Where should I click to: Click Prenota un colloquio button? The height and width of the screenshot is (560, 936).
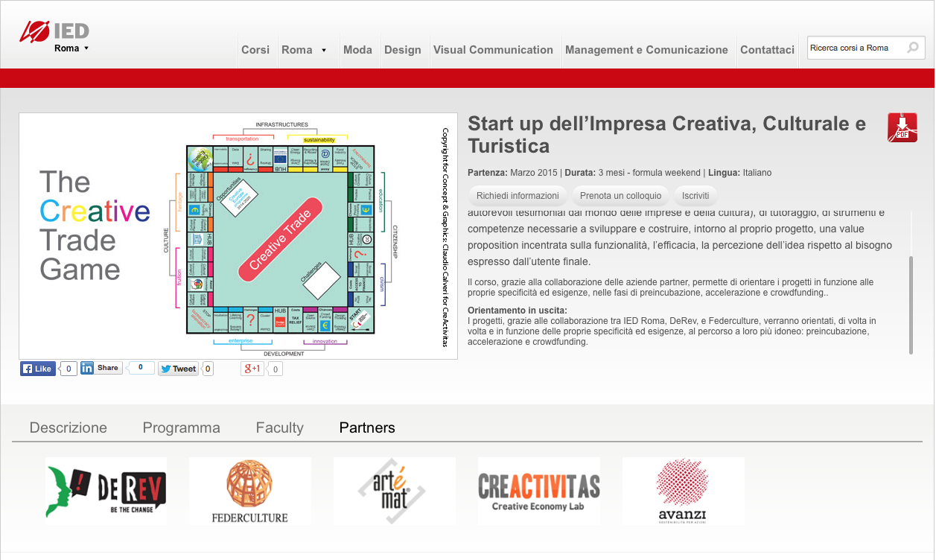620,196
